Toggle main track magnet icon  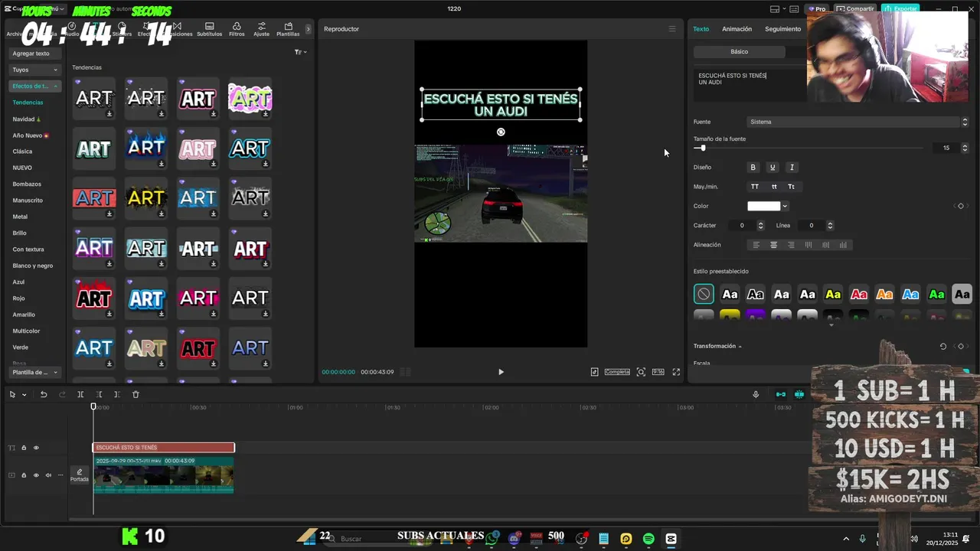click(x=781, y=394)
